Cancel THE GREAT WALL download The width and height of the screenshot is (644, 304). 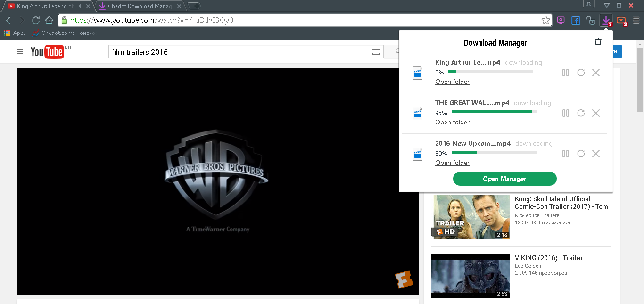click(x=596, y=113)
